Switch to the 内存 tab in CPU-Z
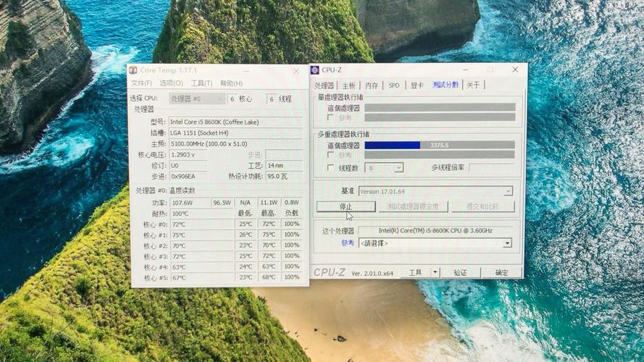 [371, 85]
